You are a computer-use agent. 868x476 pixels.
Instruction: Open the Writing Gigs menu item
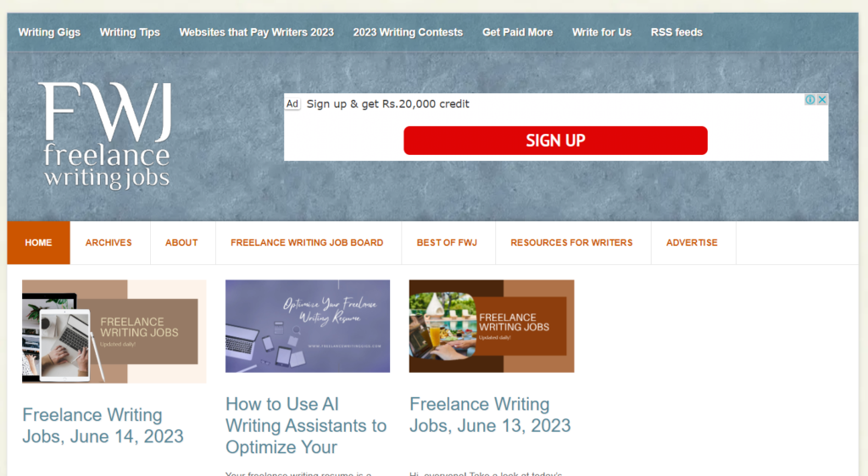tap(49, 32)
